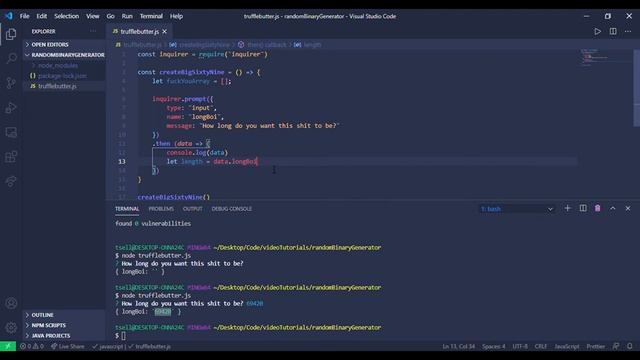Open Accounts menu icon
Image resolution: width=640 pixels, height=360 pixels.
pos(11,303)
